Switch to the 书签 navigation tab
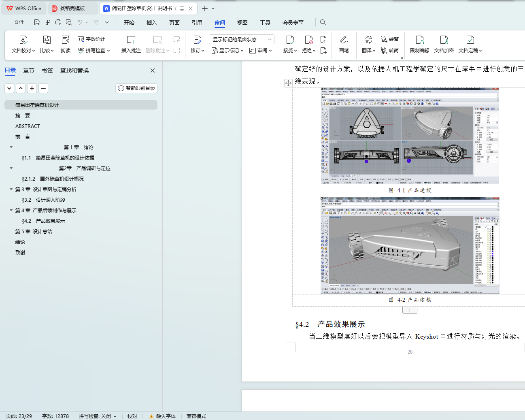The image size is (525, 420). coord(47,70)
